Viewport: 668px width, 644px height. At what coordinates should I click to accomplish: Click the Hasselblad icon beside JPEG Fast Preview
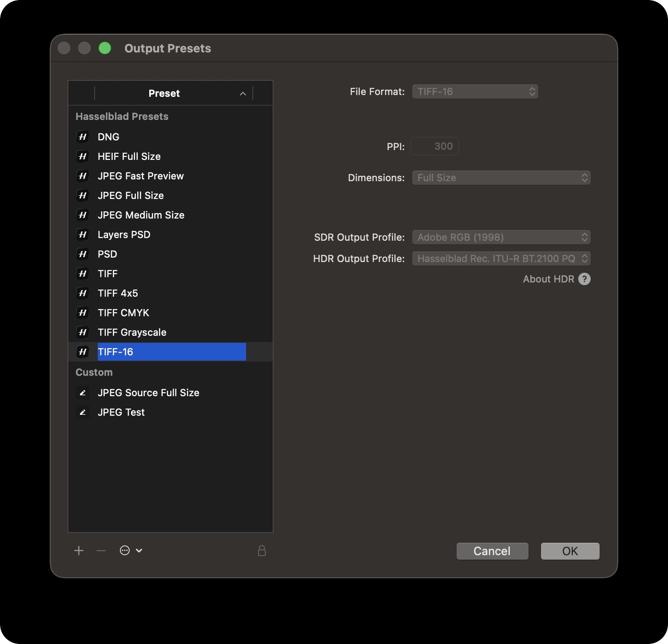(83, 176)
